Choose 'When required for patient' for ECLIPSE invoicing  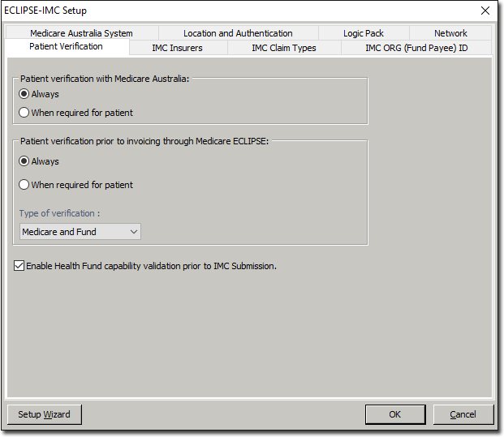click(24, 185)
